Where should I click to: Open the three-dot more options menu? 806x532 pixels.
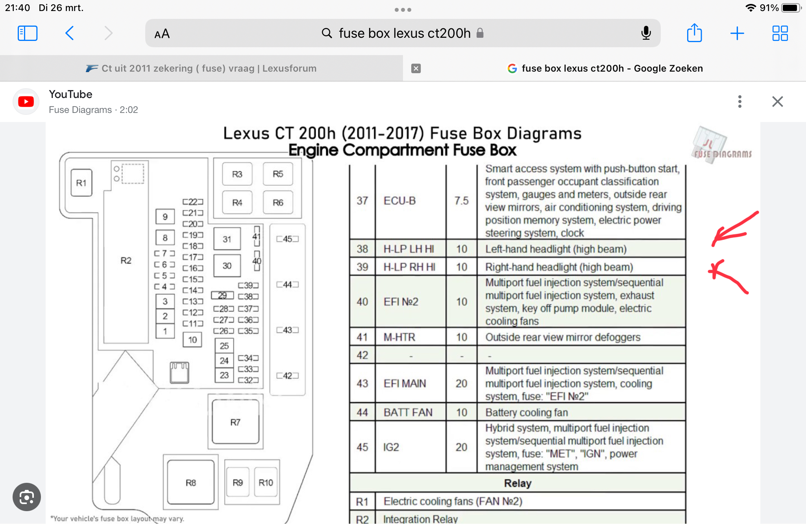(739, 102)
